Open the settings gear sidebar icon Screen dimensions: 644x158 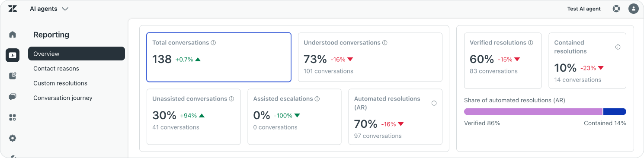click(x=13, y=138)
